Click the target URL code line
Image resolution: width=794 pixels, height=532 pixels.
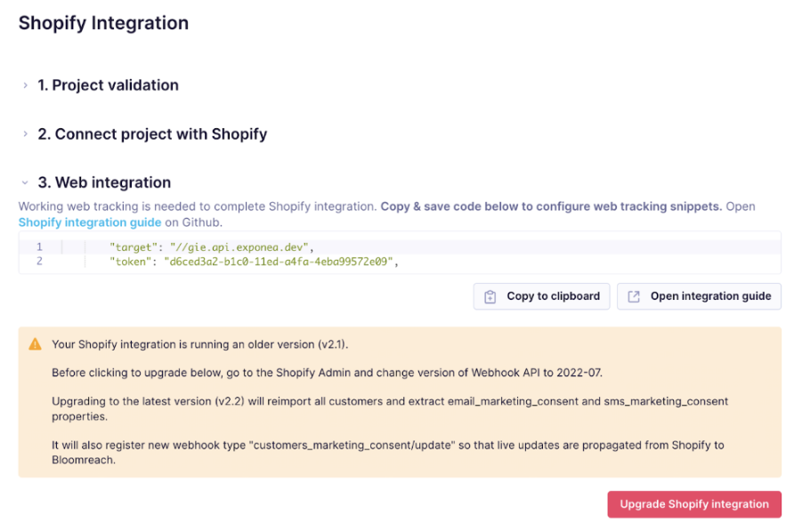click(212, 247)
